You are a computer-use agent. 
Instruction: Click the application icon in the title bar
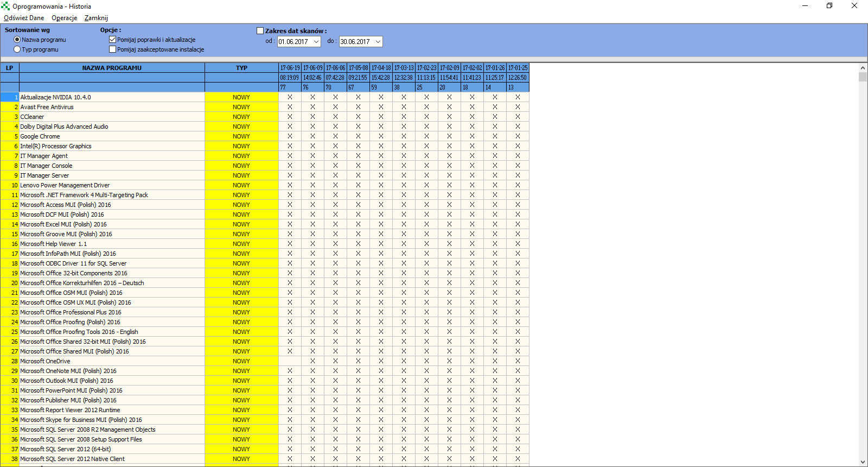(5, 6)
